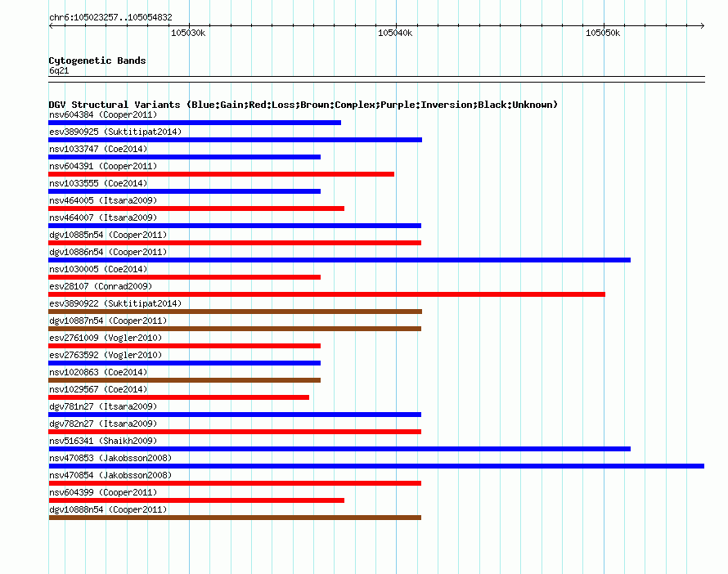This screenshot has height=574, width=728.
Task: Click the esv3890922 (Suktitipat2014) label
Action: point(115,303)
